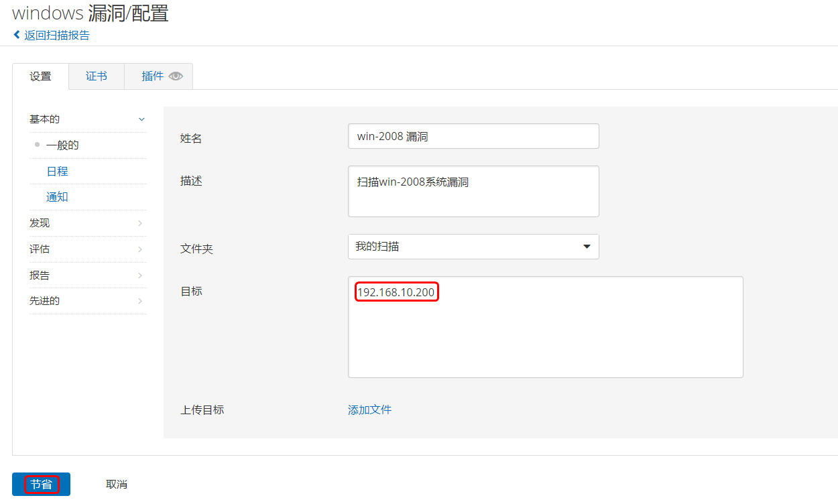Screen dimensions: 838x504
Task: Click the 姓名 input field
Action: click(473, 136)
